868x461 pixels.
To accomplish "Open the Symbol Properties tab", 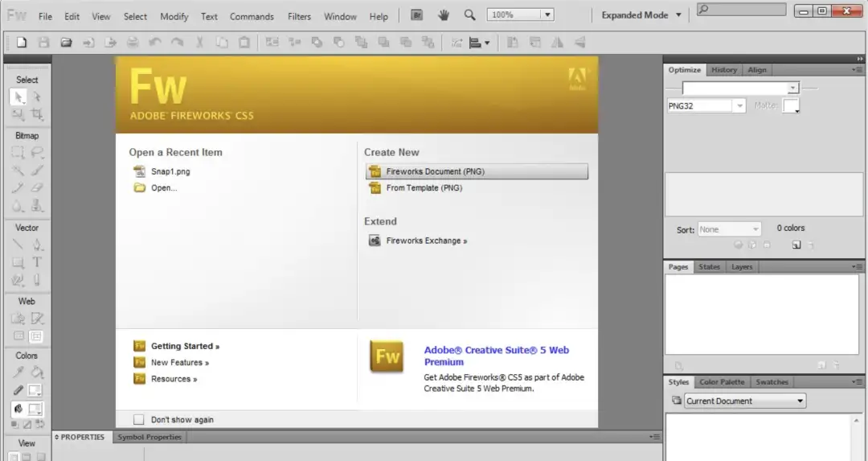I will [x=149, y=437].
